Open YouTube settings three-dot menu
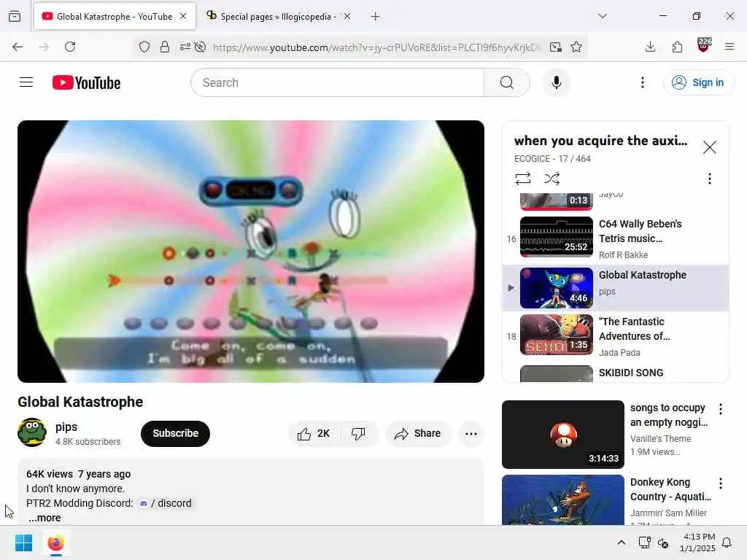The height and width of the screenshot is (560, 747). point(642,82)
